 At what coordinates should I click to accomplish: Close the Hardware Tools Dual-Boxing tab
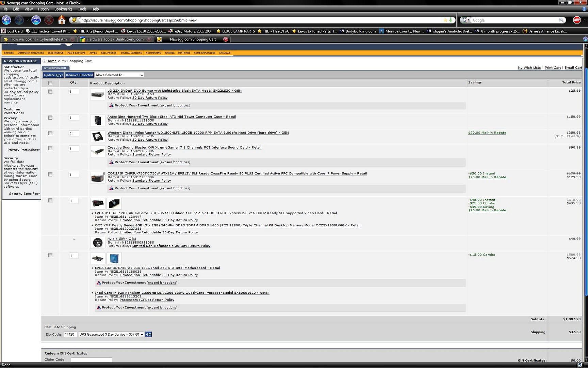click(x=149, y=39)
